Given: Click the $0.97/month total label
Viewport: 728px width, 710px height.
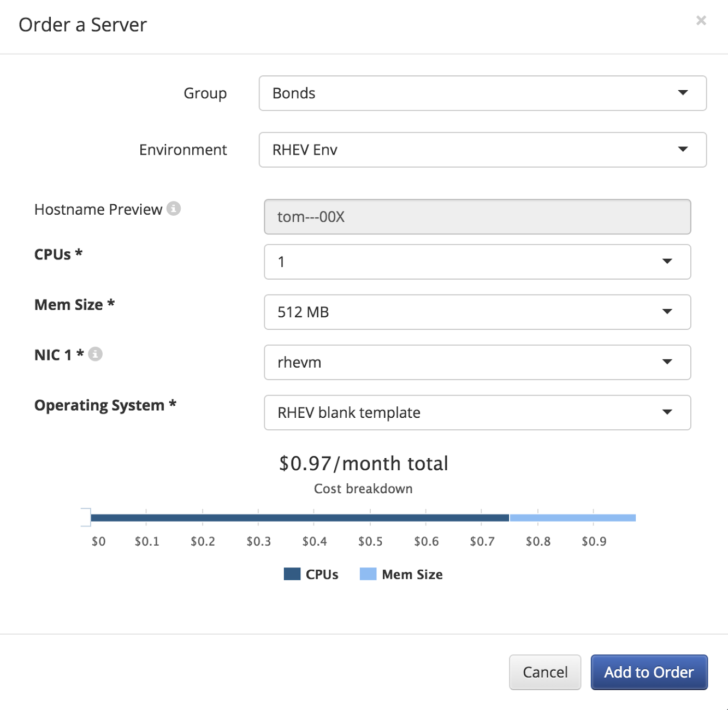Looking at the screenshot, I should pyautogui.click(x=363, y=463).
